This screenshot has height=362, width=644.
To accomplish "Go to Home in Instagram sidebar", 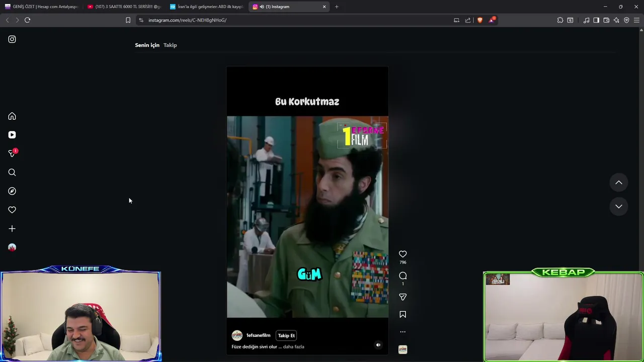I will click(12, 116).
